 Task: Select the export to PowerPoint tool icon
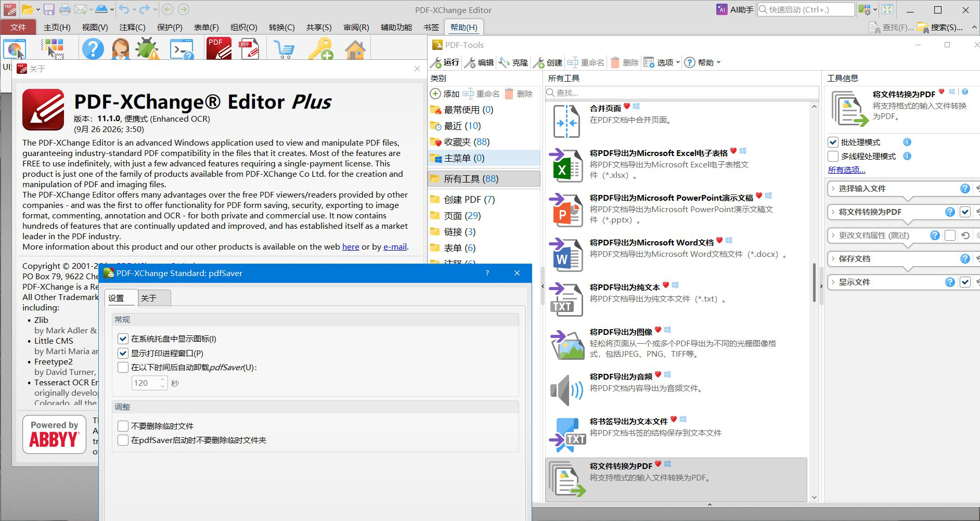coord(566,210)
